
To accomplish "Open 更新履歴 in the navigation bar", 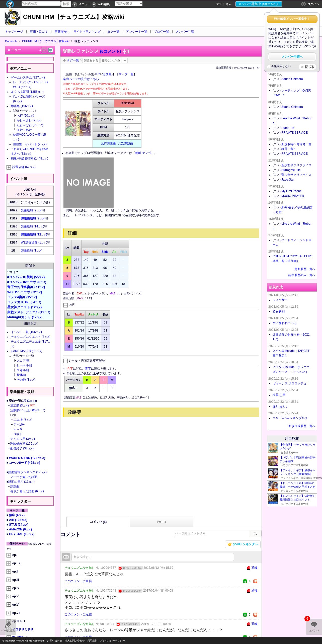I will (61, 32).
